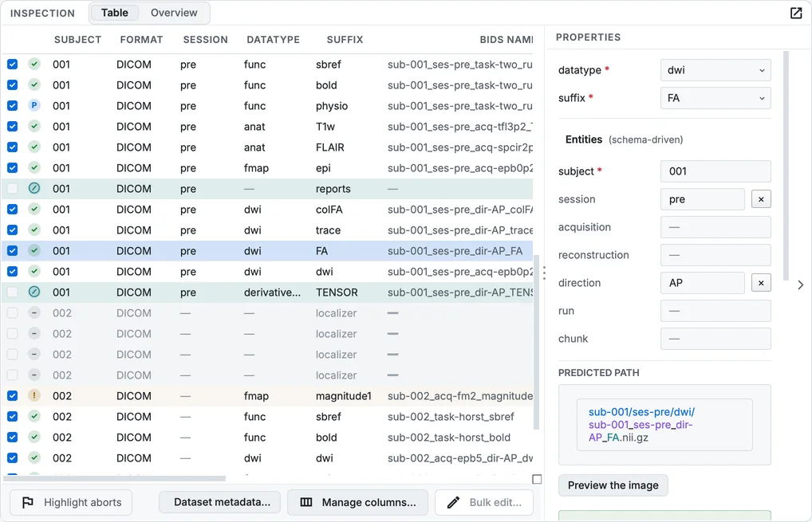Uncheck the trace row checkbox
The width and height of the screenshot is (812, 522).
pyautogui.click(x=13, y=230)
